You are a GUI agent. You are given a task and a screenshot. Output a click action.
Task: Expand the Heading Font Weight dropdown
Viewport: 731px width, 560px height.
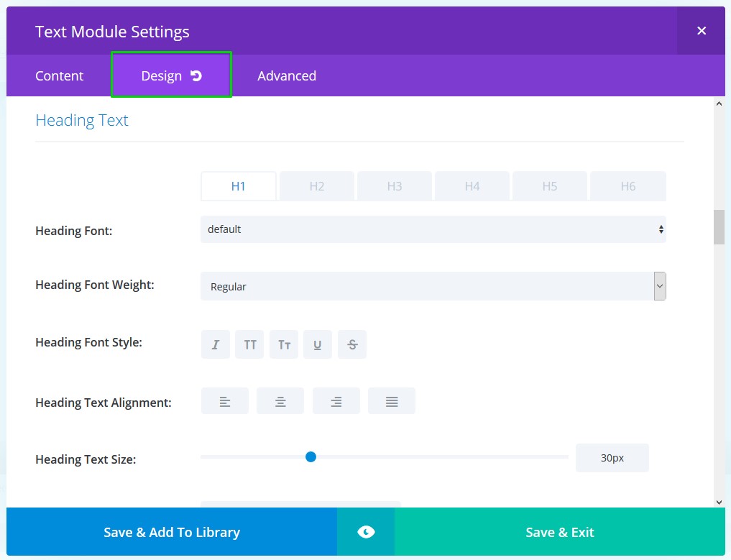click(x=433, y=286)
